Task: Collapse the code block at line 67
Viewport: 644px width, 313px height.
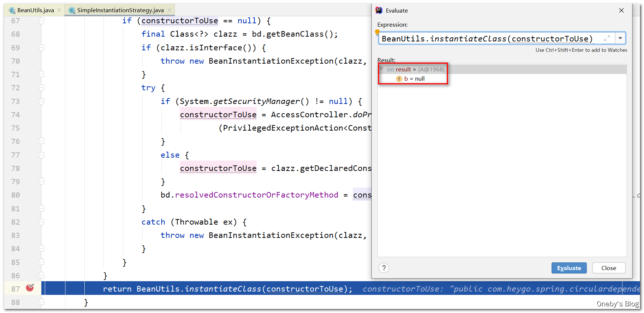Action: click(x=41, y=21)
